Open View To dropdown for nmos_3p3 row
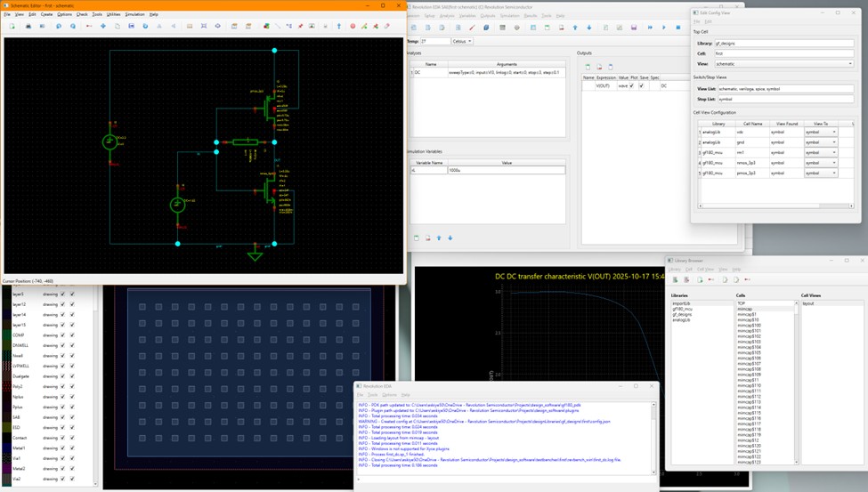Image resolution: width=868 pixels, height=492 pixels. [821, 163]
